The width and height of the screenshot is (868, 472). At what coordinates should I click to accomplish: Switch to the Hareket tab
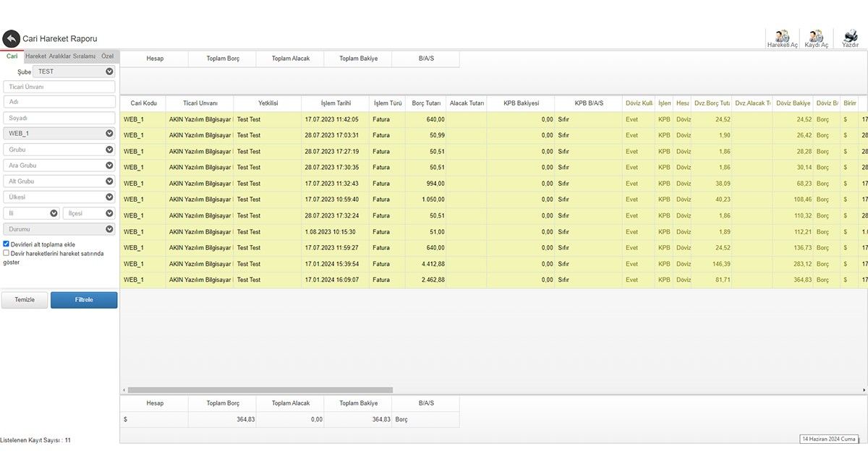coord(35,56)
